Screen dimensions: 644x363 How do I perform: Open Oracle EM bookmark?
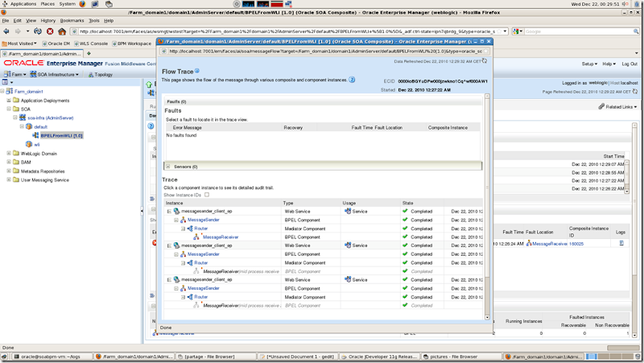coord(56,43)
